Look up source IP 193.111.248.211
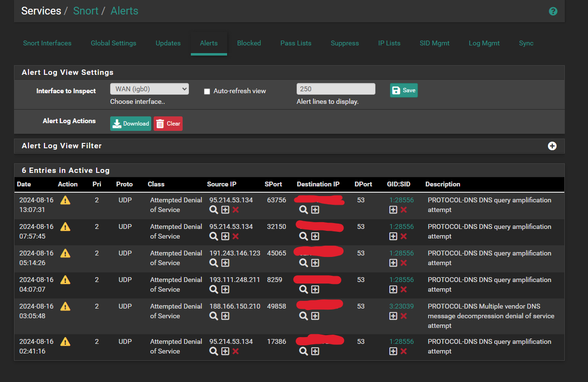Screen dimensions: 588x382 214,289
